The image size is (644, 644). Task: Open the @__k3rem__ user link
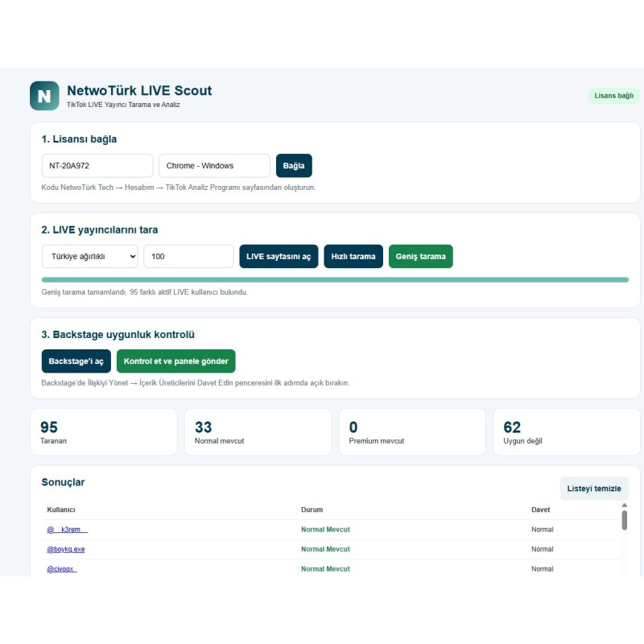68,530
